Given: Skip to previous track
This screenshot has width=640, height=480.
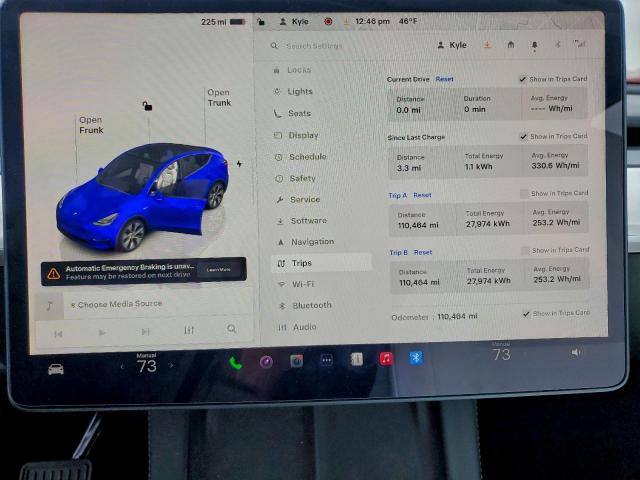Looking at the screenshot, I should point(58,334).
